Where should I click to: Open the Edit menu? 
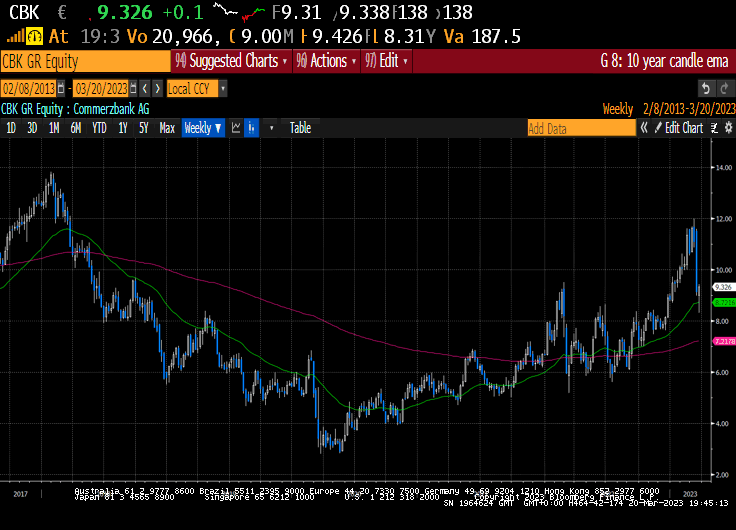[x=386, y=61]
